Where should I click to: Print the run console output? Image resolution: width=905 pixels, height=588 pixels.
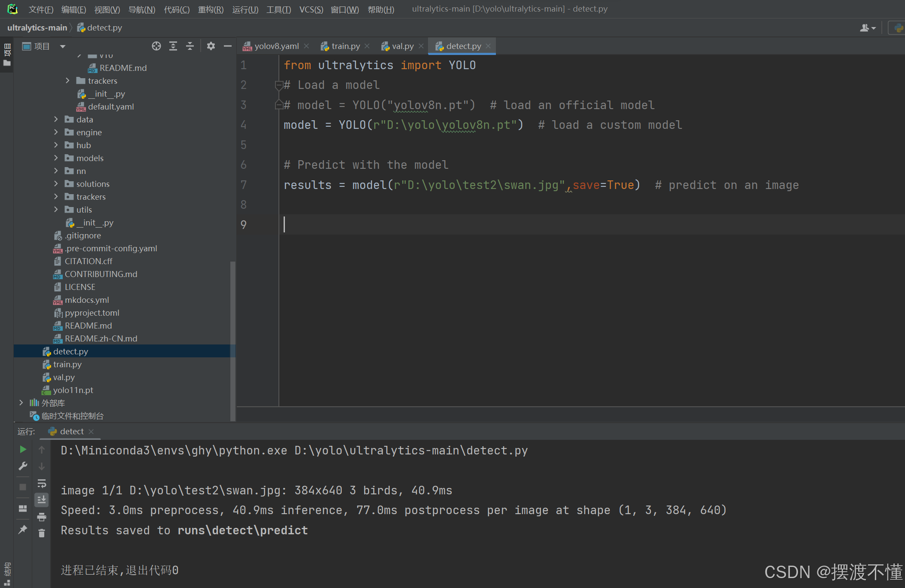click(x=42, y=517)
